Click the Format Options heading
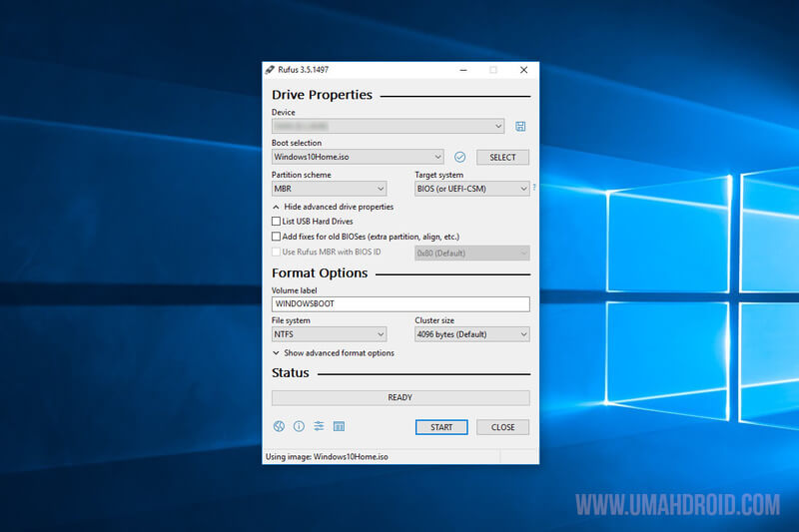Viewport: 799px width, 532px height. 320,273
